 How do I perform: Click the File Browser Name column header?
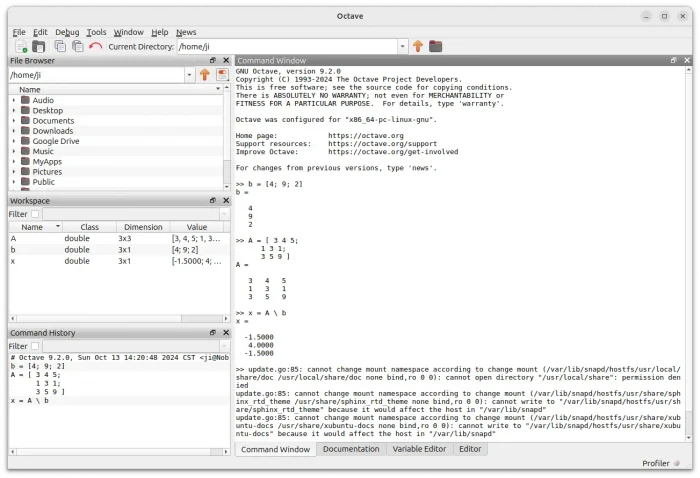coord(116,89)
